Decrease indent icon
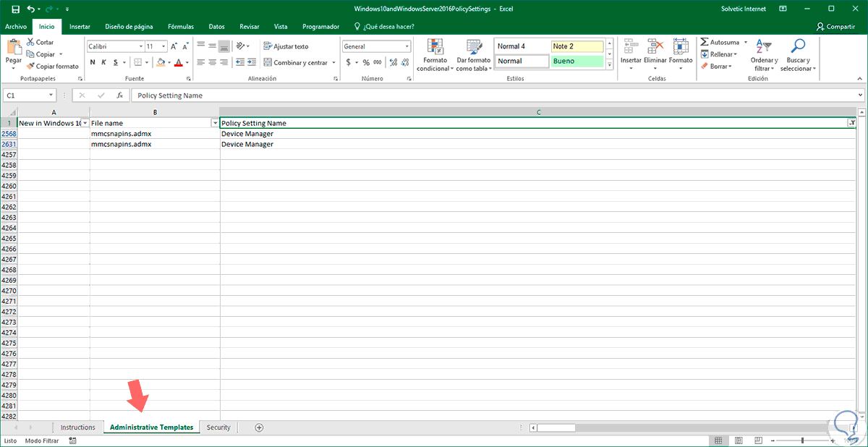Screen dimensions: 868x447 tap(240, 62)
